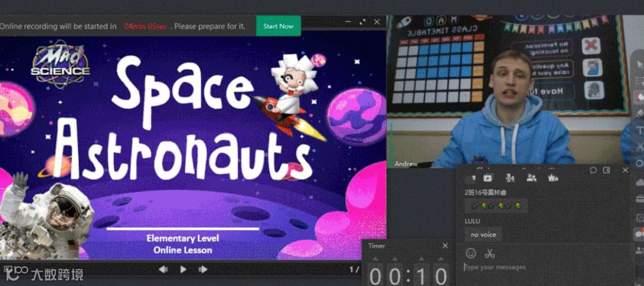
Task: Go to the previous slide
Action: [163, 270]
